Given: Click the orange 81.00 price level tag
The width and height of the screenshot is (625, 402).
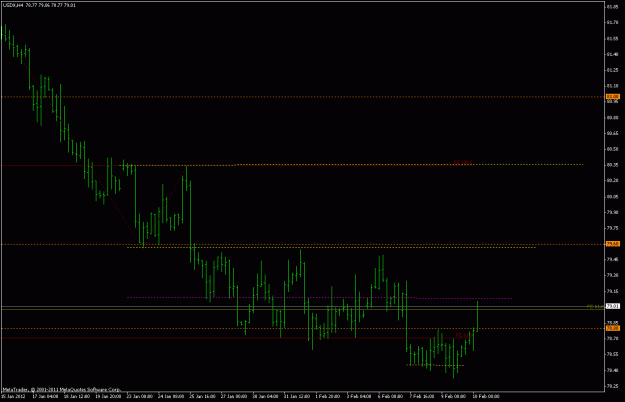Looking at the screenshot, I should tap(612, 96).
